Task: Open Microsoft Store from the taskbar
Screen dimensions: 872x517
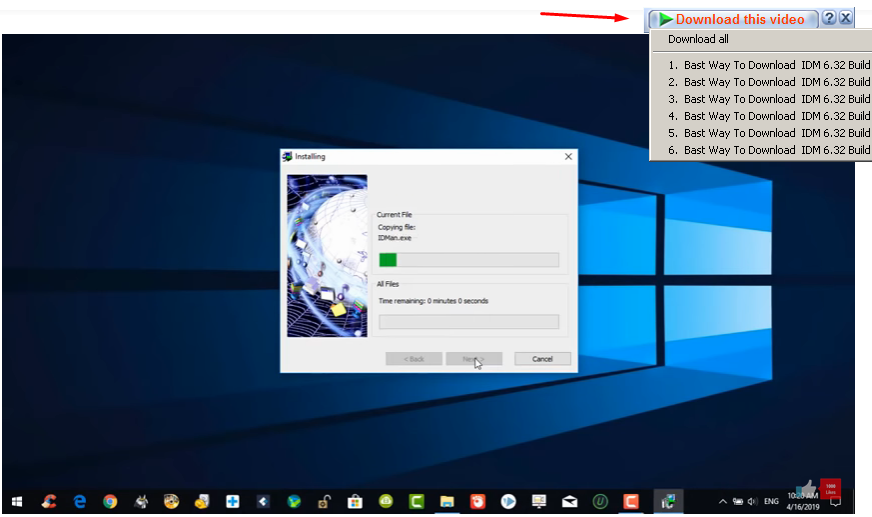Action: 355,502
